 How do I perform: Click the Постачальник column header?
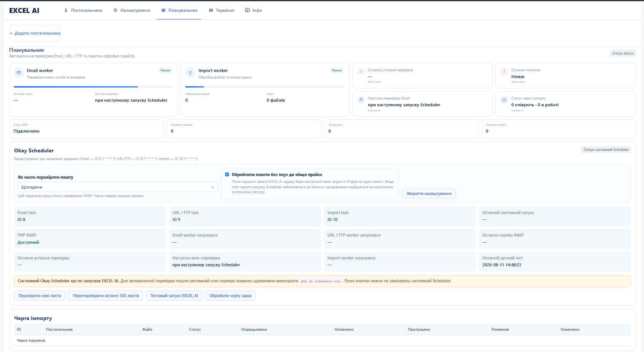click(59, 330)
